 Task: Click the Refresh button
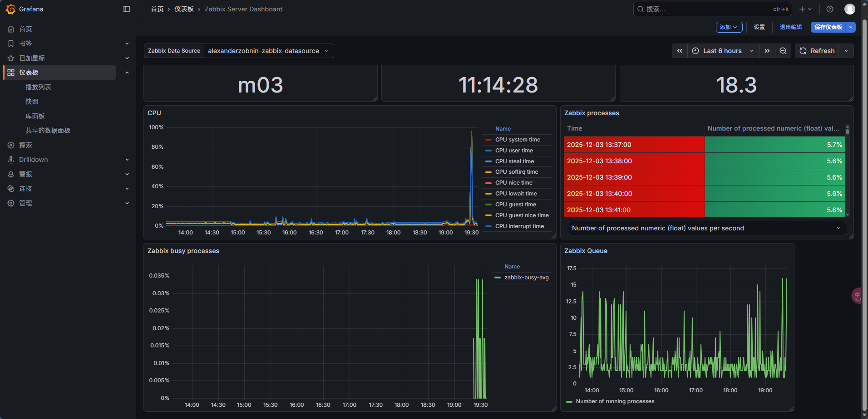pyautogui.click(x=817, y=51)
